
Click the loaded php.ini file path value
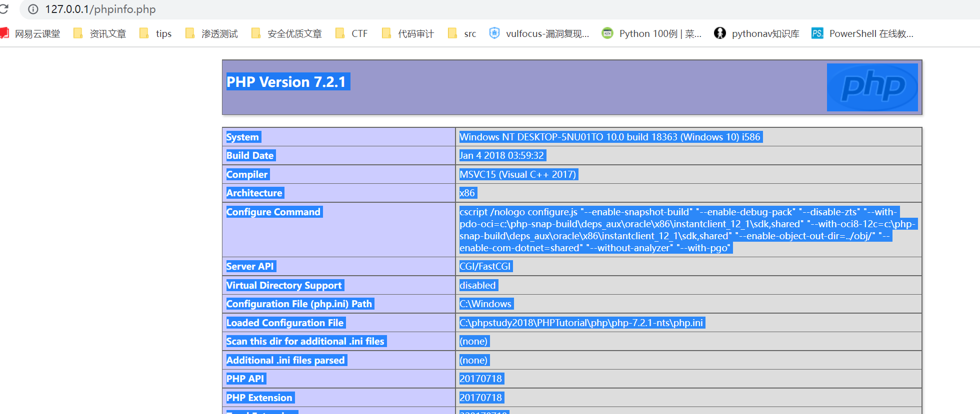click(x=581, y=323)
